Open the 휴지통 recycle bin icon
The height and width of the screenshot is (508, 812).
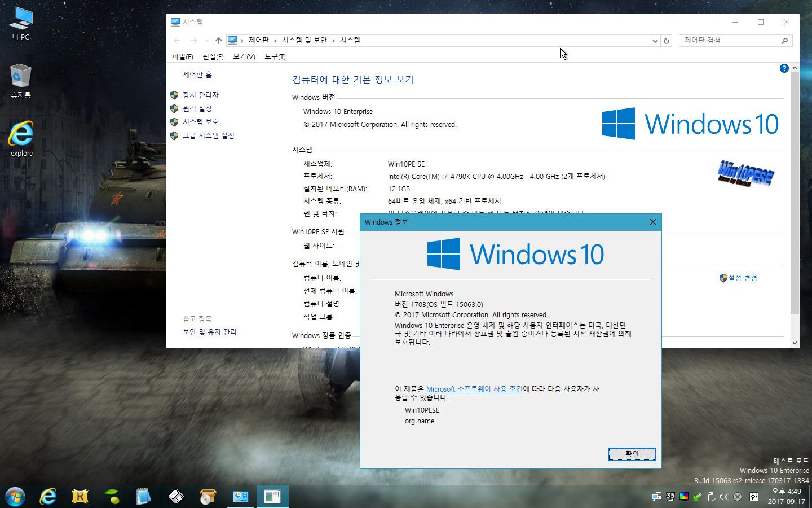21,81
